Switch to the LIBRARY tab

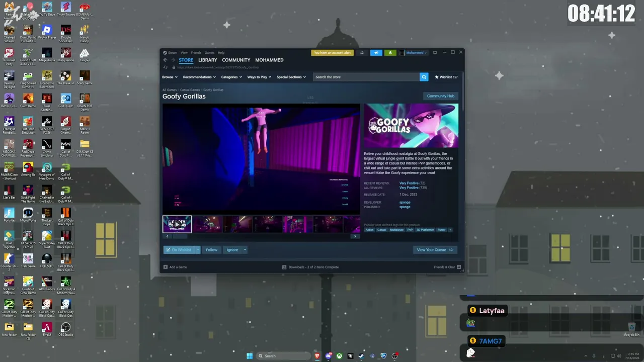click(208, 60)
